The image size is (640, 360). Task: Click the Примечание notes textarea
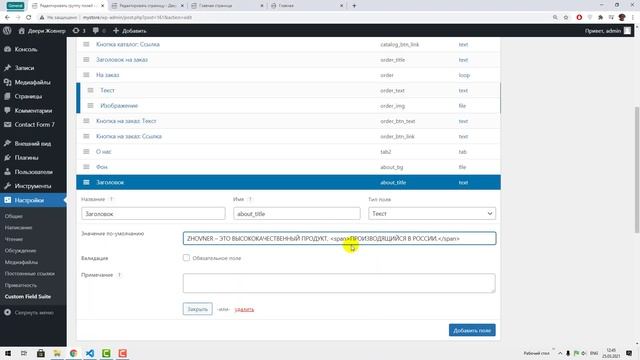tap(339, 283)
